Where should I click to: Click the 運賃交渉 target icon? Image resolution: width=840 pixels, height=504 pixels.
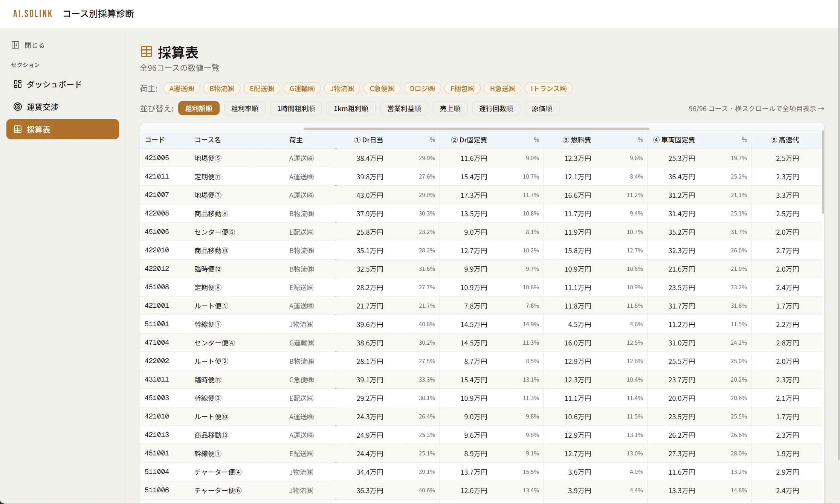18,107
